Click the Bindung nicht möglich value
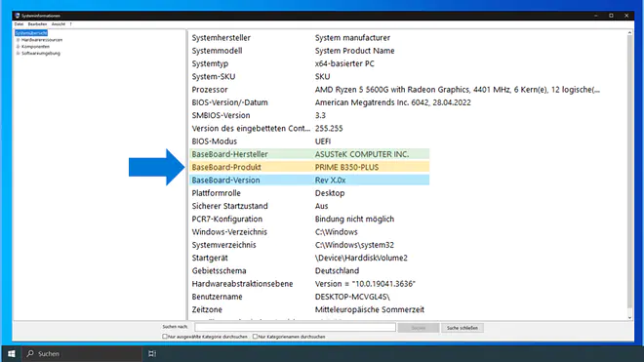 [354, 219]
